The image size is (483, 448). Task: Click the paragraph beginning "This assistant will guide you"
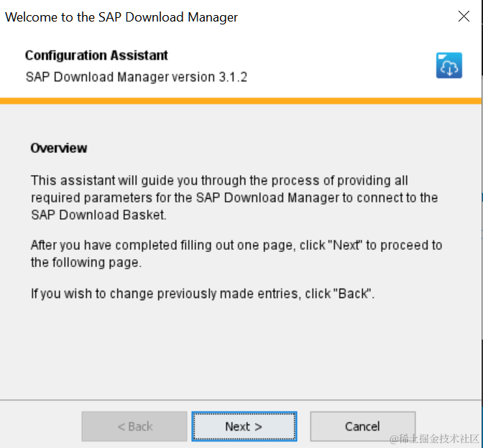click(x=234, y=197)
